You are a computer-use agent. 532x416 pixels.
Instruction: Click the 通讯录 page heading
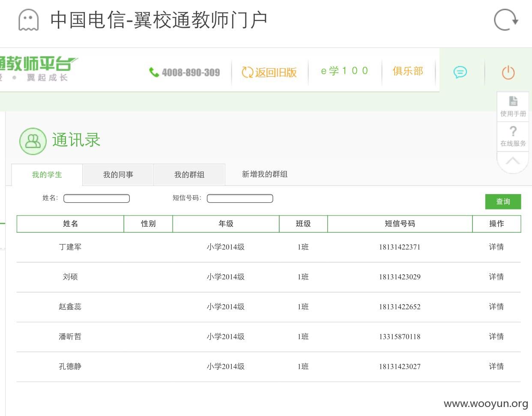(76, 140)
